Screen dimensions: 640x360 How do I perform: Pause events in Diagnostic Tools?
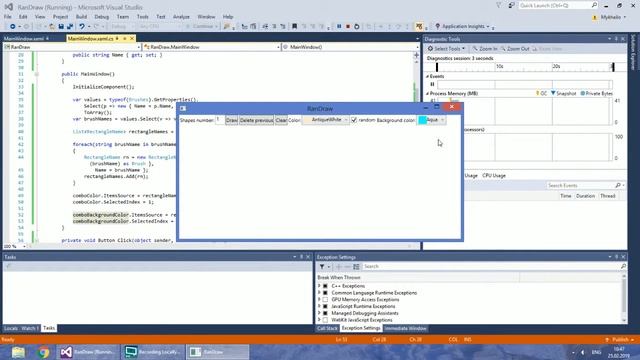click(432, 84)
